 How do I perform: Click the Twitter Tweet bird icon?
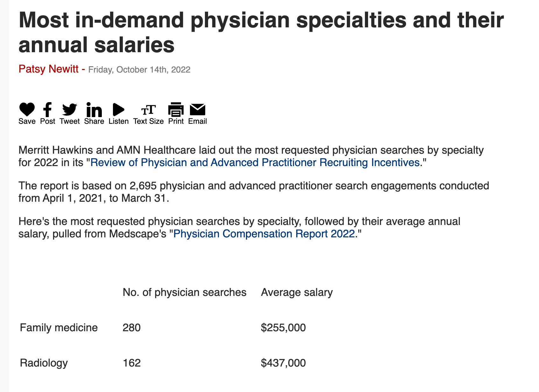click(x=70, y=109)
